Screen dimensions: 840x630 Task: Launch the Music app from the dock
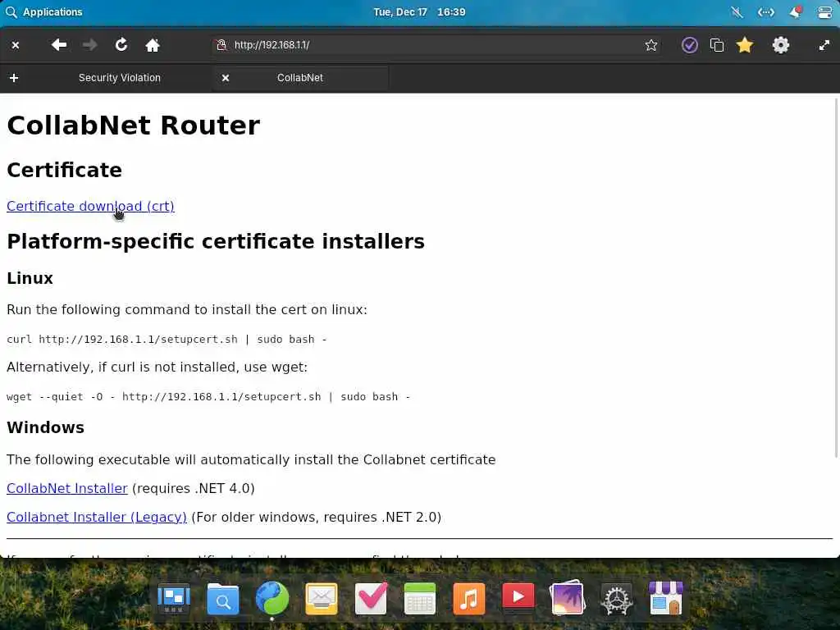(469, 598)
